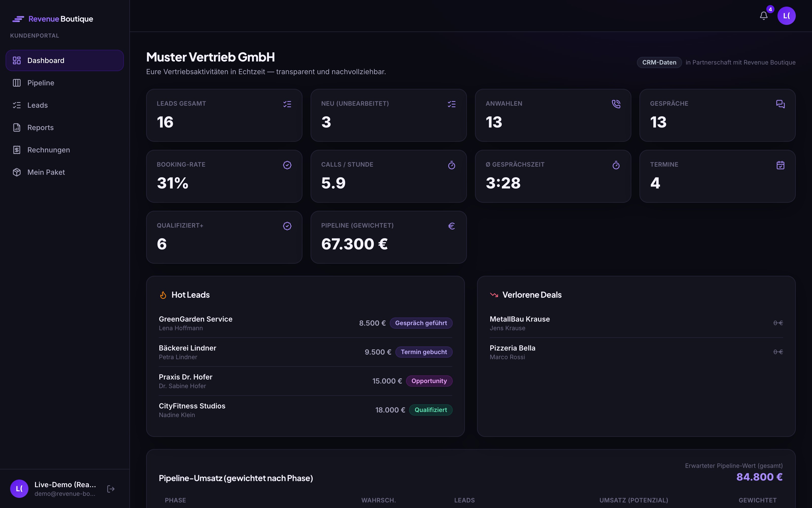Viewport: 812px width, 508px height.
Task: Click the PHASE column header
Action: (176, 500)
